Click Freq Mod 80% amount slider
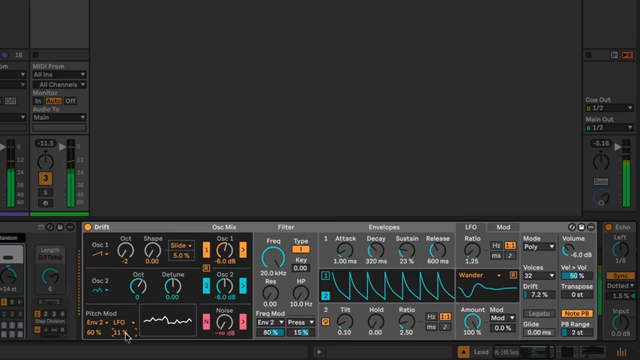The image size is (640, 360). point(270,333)
